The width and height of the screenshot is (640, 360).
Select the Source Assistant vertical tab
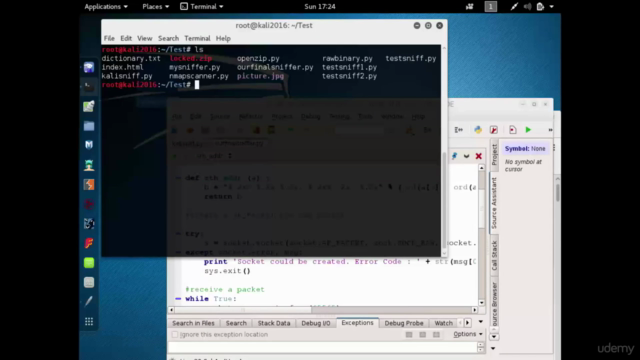494,203
